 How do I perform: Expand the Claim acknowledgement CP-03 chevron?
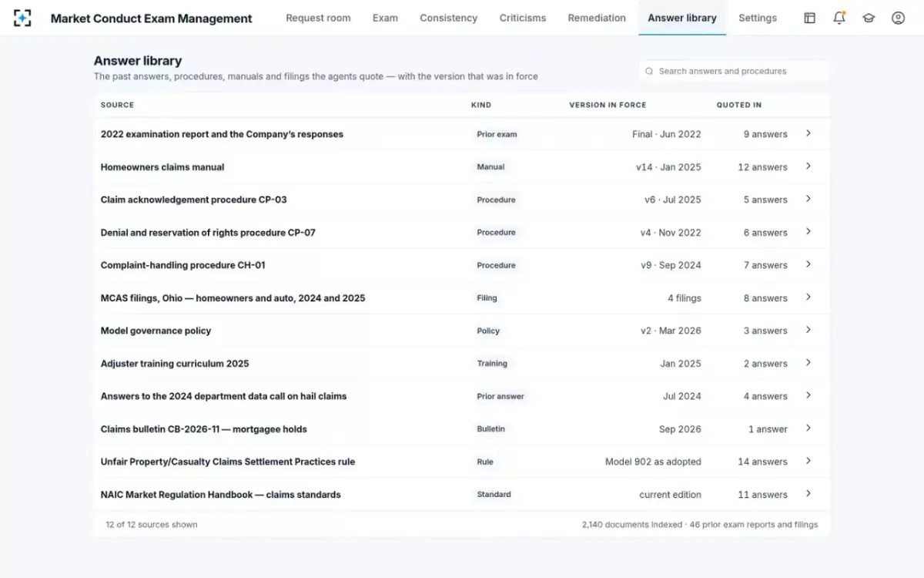808,199
